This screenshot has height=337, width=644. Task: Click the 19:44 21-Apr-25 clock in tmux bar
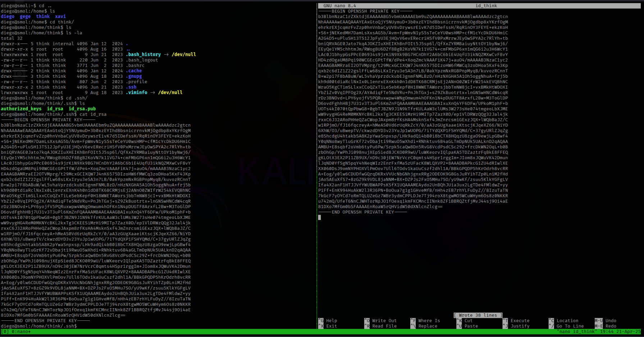[620, 332]
